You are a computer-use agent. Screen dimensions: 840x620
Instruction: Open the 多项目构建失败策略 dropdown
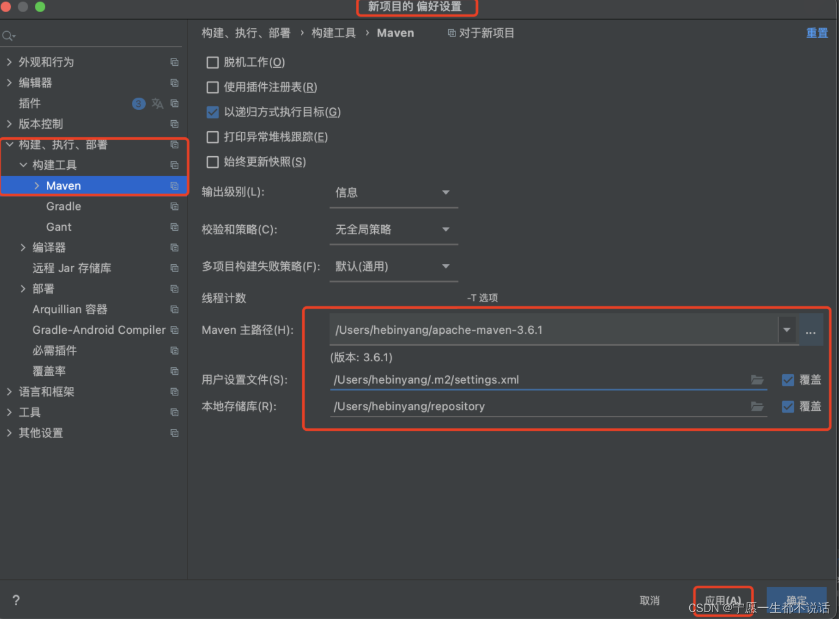coord(394,267)
